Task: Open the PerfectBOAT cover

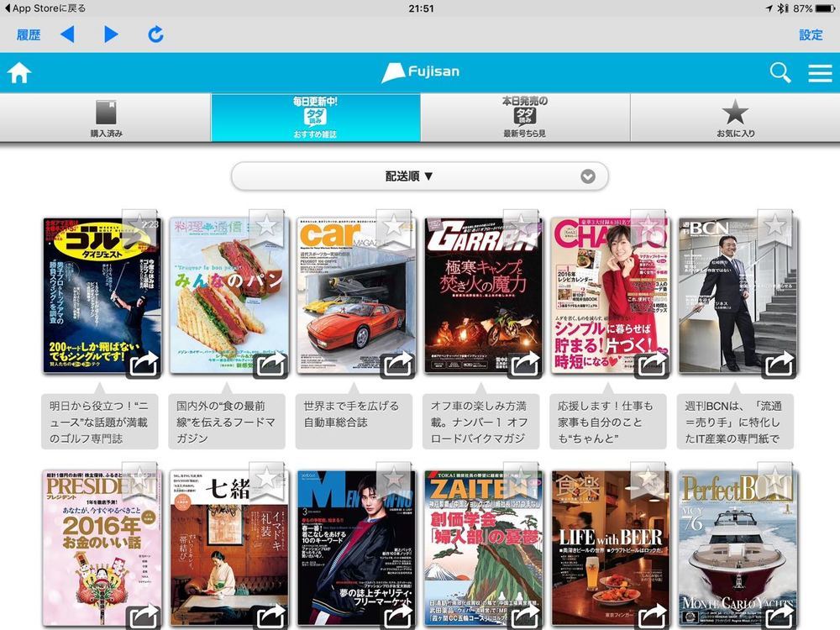Action: pos(738,549)
